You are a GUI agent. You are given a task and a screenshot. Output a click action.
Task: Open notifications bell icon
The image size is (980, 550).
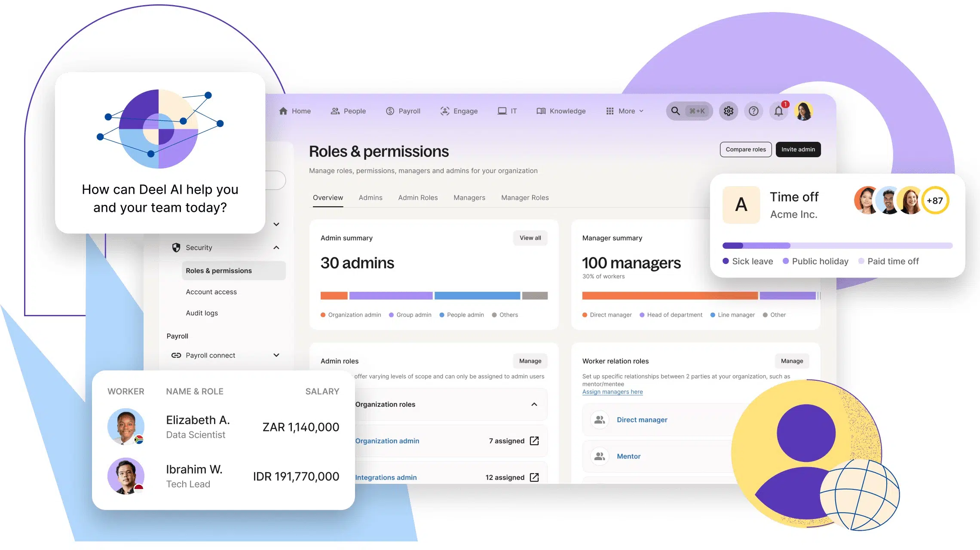[x=778, y=111]
